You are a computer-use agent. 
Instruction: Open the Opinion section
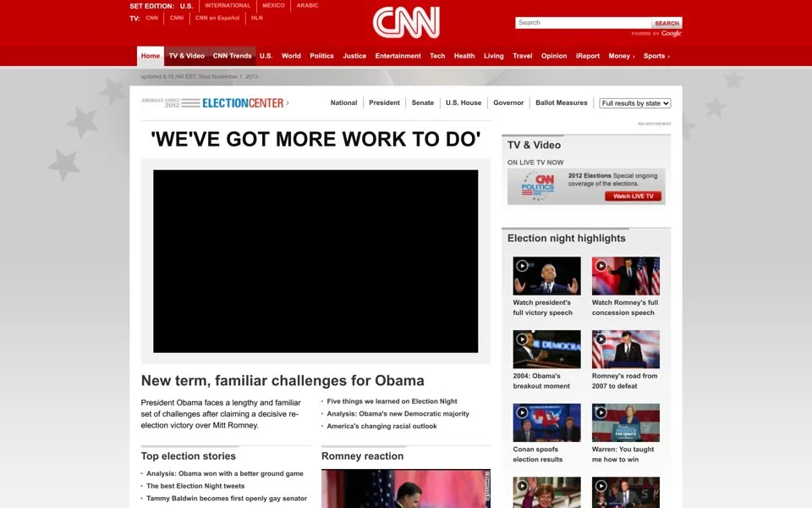(x=553, y=56)
